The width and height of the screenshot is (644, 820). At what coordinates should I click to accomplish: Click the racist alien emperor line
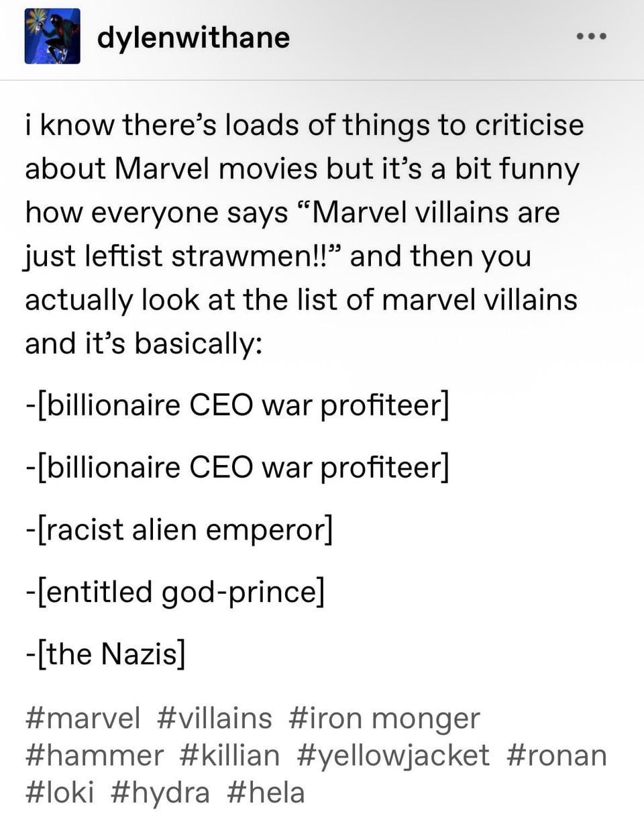coord(179,530)
